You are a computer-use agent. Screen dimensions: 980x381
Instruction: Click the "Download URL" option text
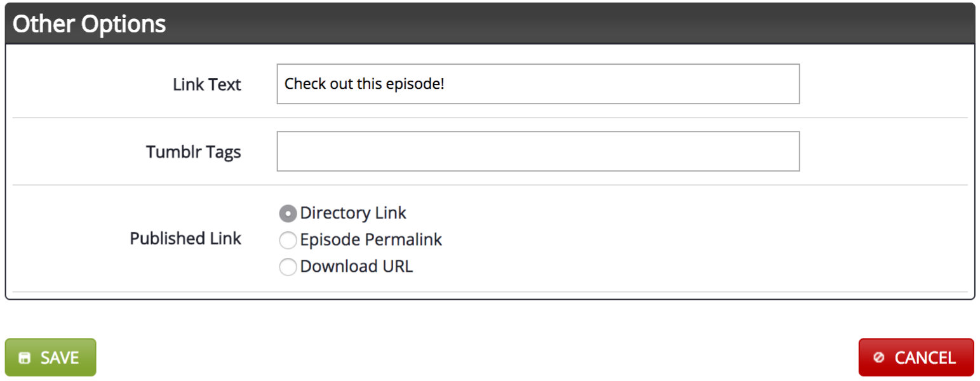356,267
